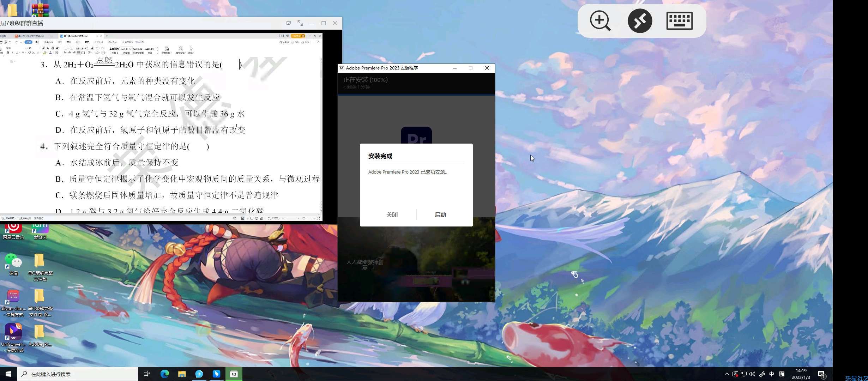Click question 4 text 下列叙述完全符合质量守恒定律

(x=121, y=146)
